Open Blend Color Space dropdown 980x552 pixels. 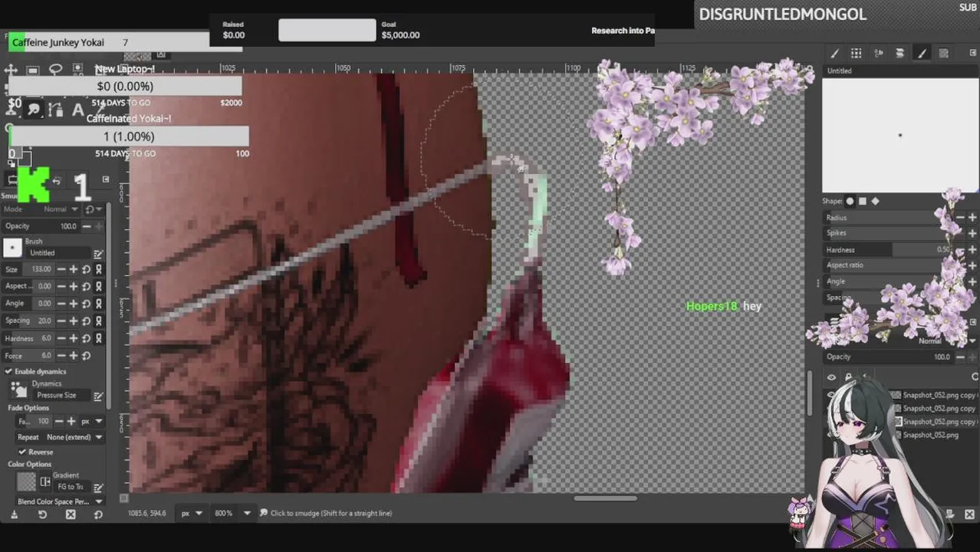coord(60,501)
